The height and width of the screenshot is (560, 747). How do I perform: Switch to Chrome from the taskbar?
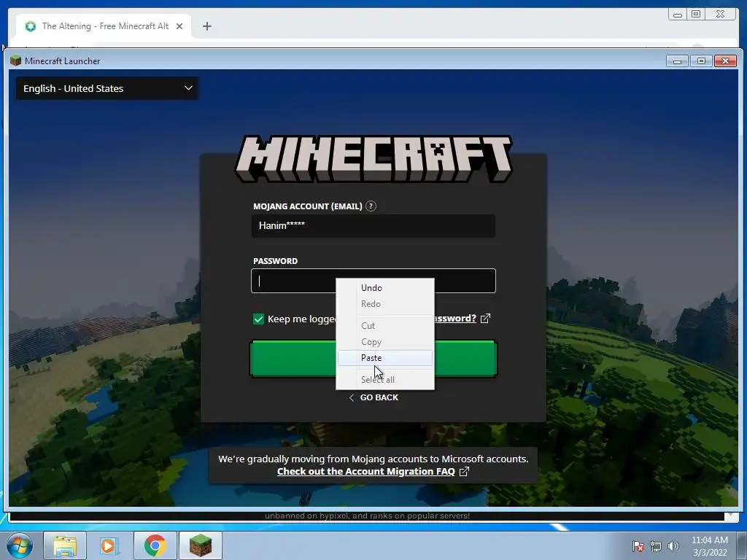pos(155,545)
